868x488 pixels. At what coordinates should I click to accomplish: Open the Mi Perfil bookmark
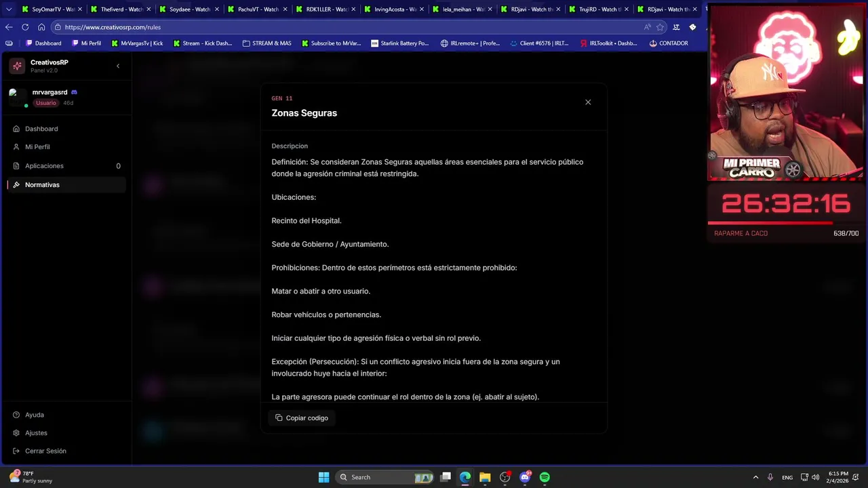86,43
